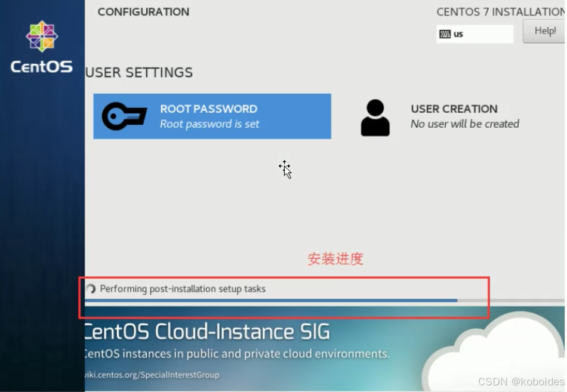Click the CONFIGURATION title
This screenshot has width=567, height=392.
click(x=144, y=12)
